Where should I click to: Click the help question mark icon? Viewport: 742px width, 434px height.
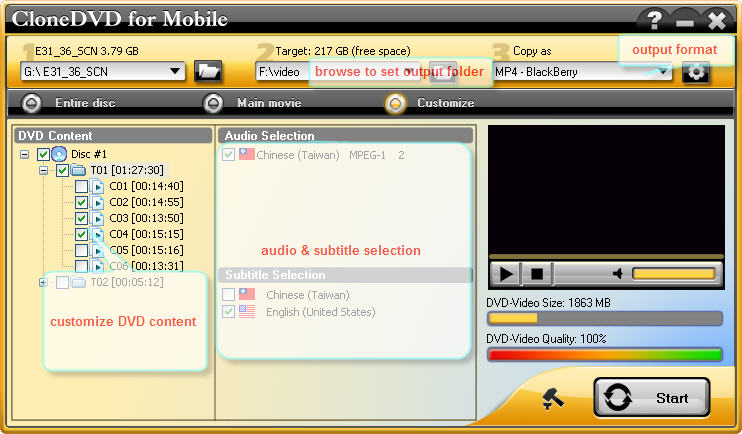coord(654,20)
